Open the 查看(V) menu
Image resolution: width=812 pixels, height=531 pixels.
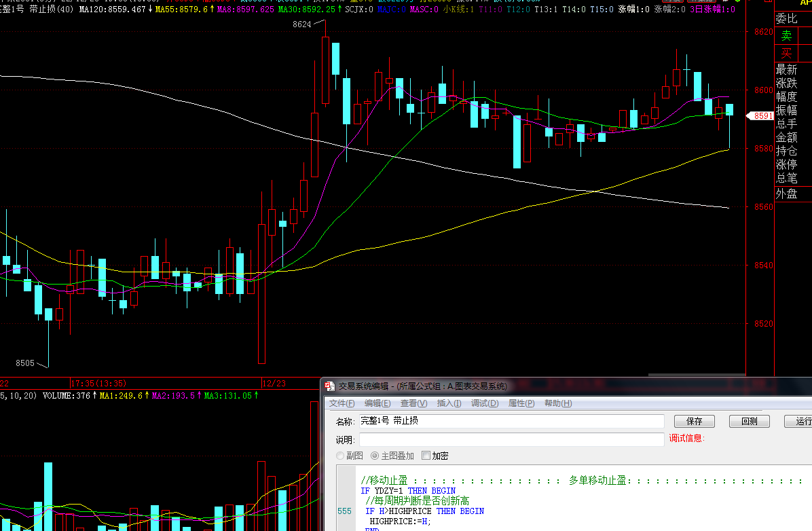pos(413,403)
